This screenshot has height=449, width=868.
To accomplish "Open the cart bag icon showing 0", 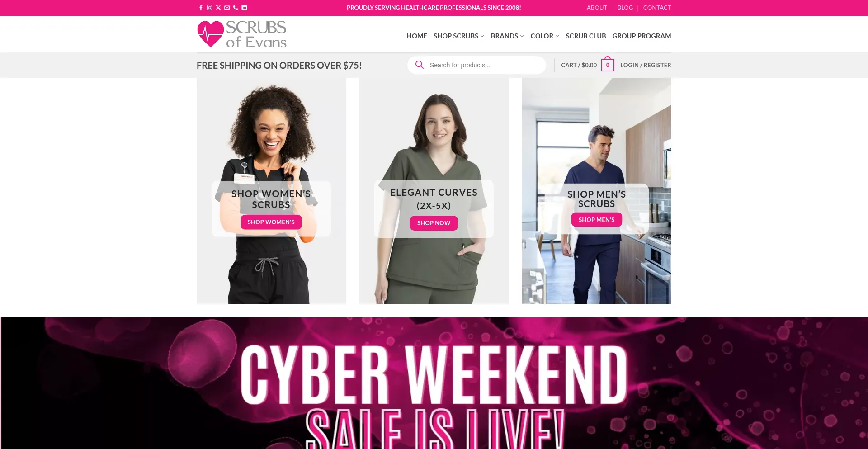I will click(x=608, y=64).
